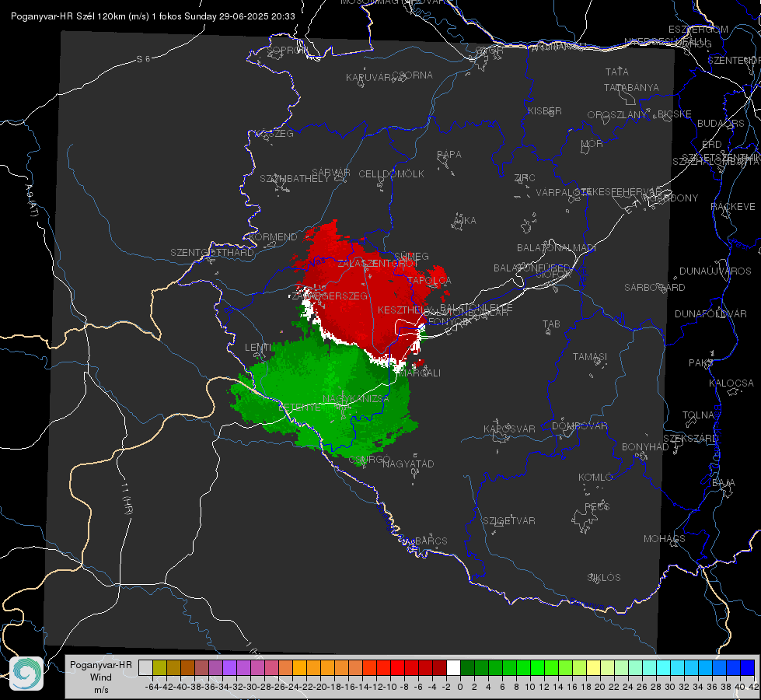Click the Poganyvar-HR Wind m/s legend label

(101, 677)
